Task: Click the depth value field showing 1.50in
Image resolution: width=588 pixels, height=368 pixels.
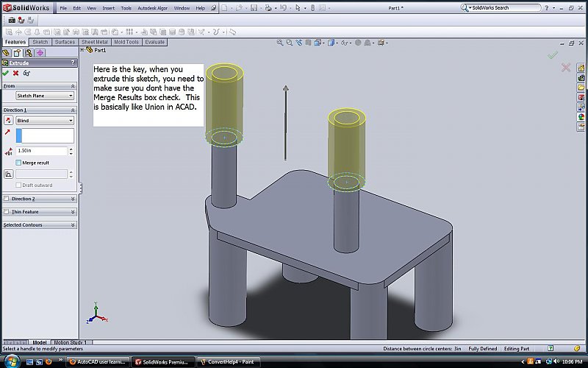Action: coord(41,150)
